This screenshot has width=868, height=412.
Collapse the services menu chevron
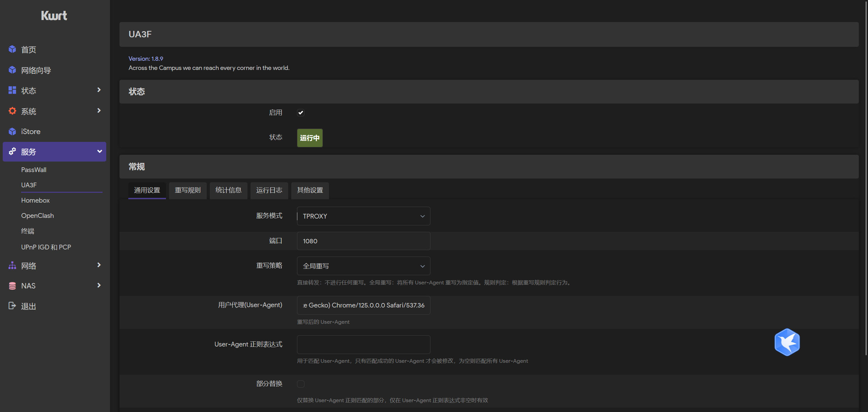click(x=99, y=151)
